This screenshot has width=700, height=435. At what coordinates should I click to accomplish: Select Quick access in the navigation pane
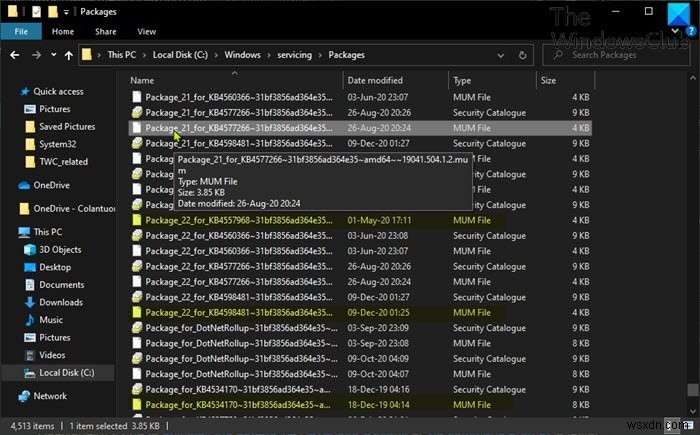(x=58, y=91)
